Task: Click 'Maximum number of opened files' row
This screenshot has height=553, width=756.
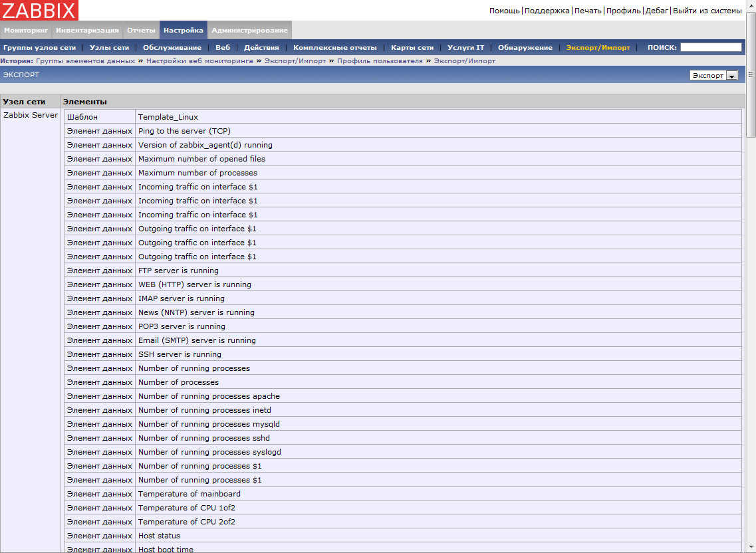Action: point(403,159)
